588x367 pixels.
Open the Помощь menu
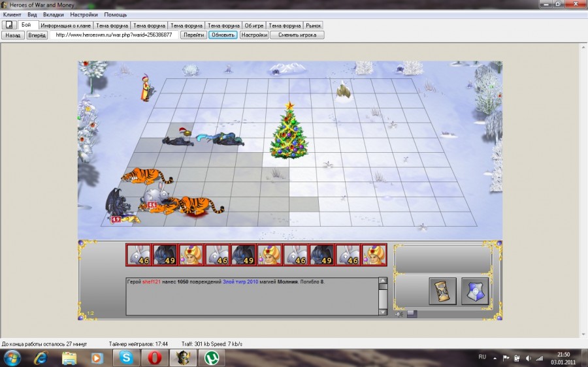115,14
